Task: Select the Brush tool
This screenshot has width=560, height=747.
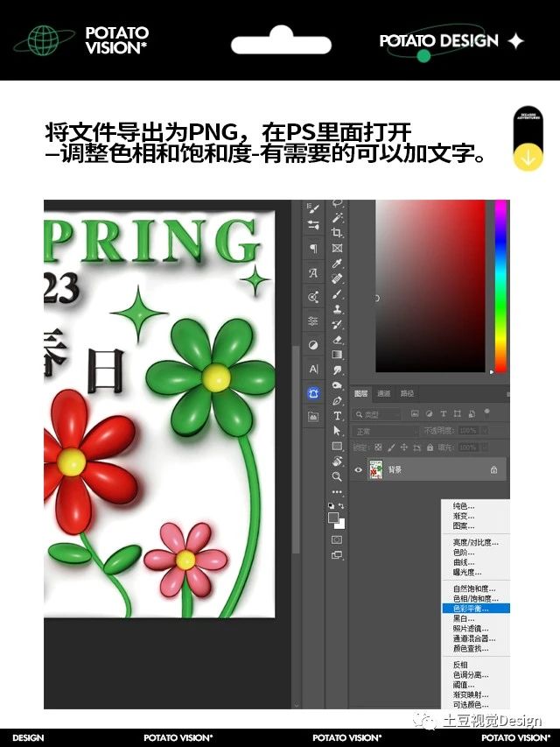Action: tap(338, 294)
